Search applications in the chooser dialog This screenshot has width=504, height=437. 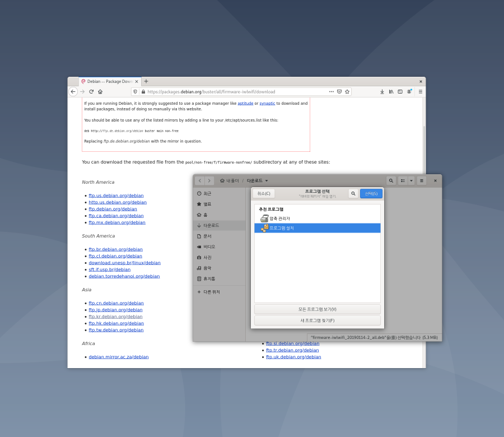pos(353,194)
